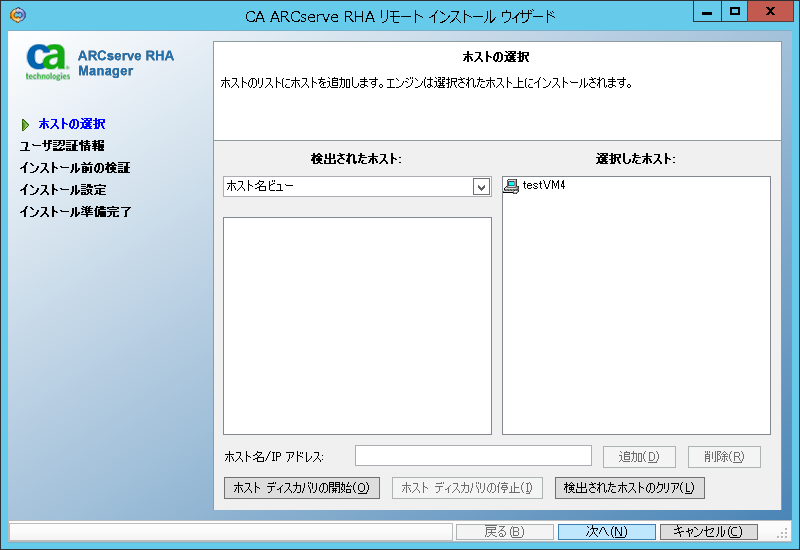Select testVM4 in the 選択したホスト list

click(x=544, y=185)
